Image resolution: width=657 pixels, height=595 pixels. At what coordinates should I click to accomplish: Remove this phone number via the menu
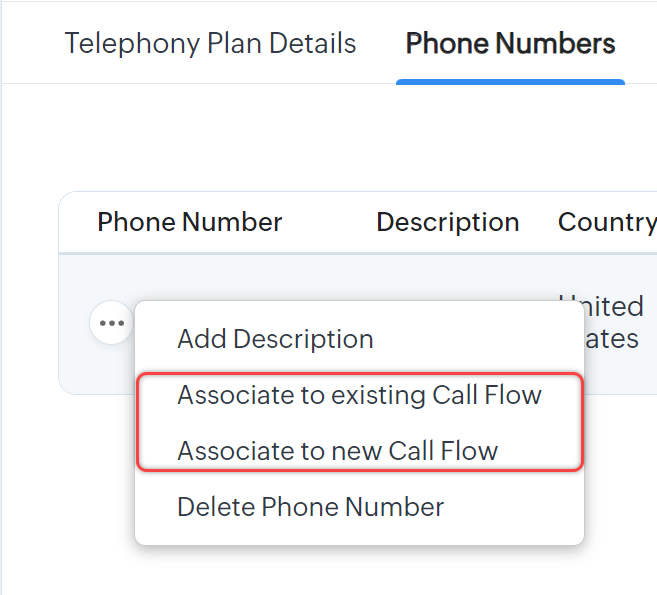(x=310, y=507)
